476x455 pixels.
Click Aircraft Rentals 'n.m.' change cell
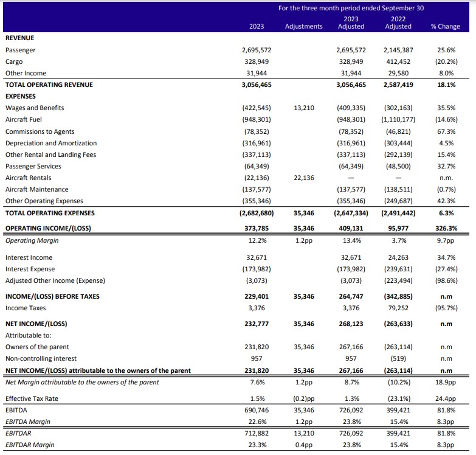(x=446, y=178)
